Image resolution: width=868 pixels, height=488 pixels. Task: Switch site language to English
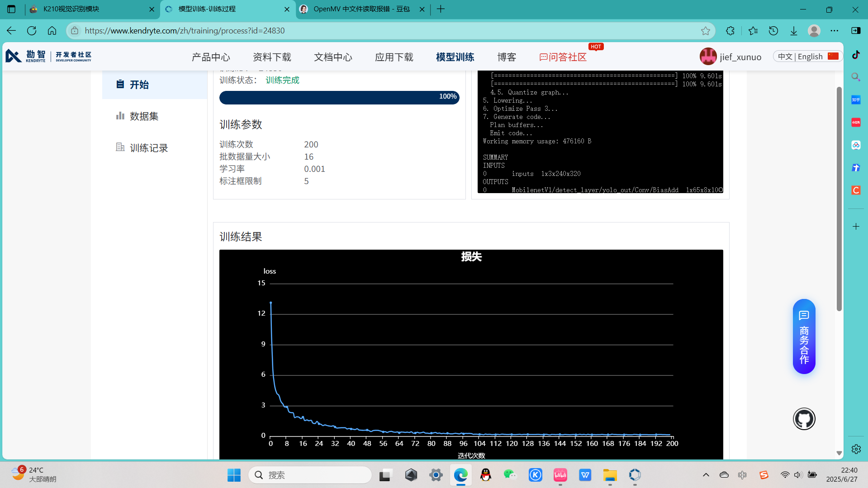pyautogui.click(x=809, y=56)
